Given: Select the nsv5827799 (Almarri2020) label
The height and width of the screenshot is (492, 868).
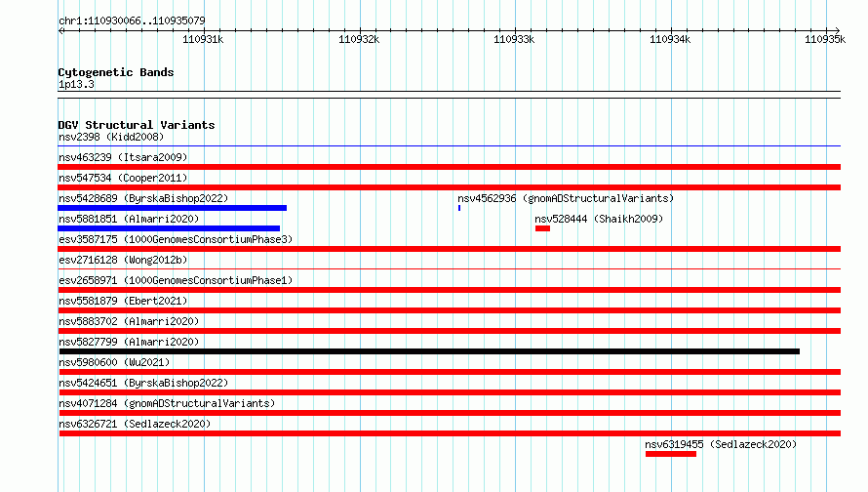Looking at the screenshot, I should (x=129, y=342).
